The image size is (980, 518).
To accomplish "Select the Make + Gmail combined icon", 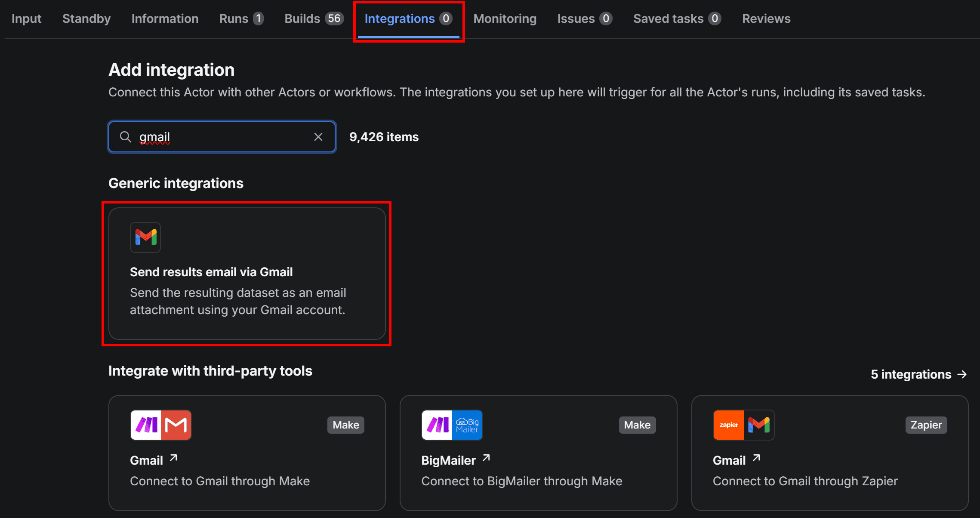I will (x=160, y=425).
